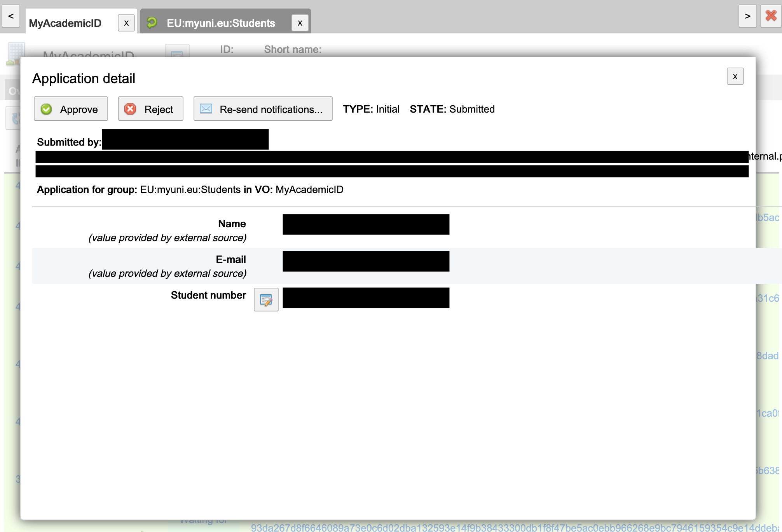This screenshot has height=532, width=782.
Task: Click the edit icon beside Student number
Action: [x=266, y=300]
